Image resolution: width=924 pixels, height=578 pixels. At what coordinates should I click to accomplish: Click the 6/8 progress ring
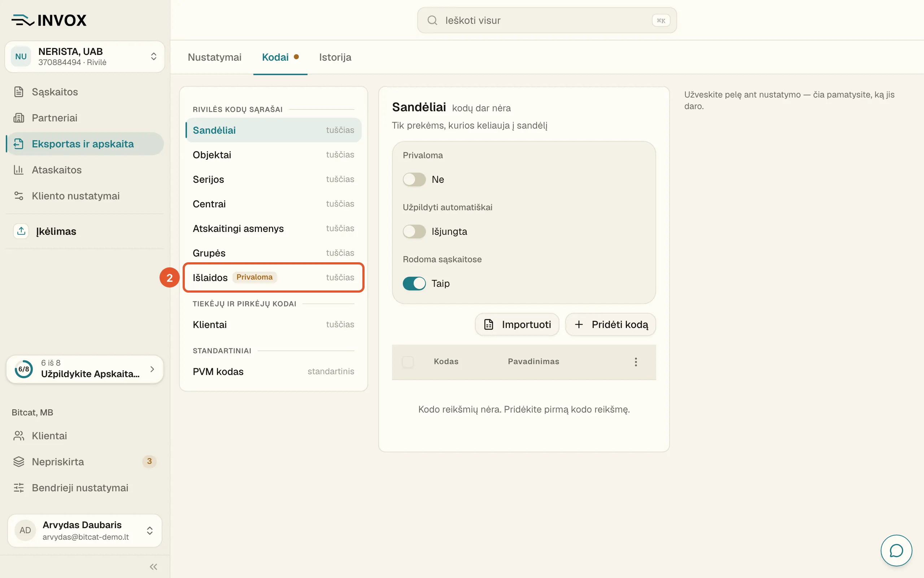tap(24, 369)
